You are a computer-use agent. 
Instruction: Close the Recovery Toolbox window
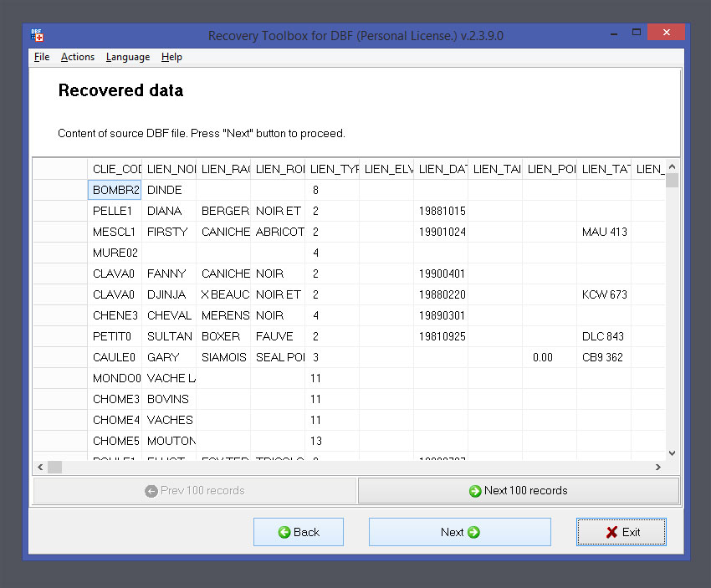666,32
